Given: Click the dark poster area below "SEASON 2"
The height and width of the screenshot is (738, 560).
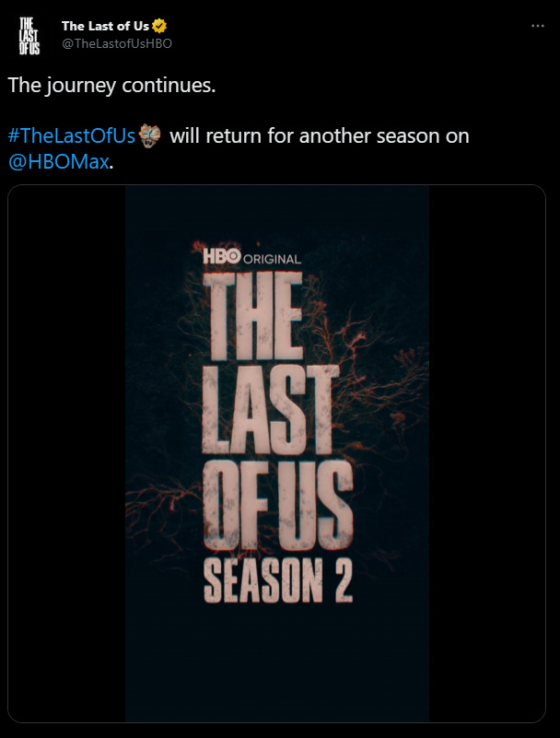Looking at the screenshot, I should coord(276,663).
